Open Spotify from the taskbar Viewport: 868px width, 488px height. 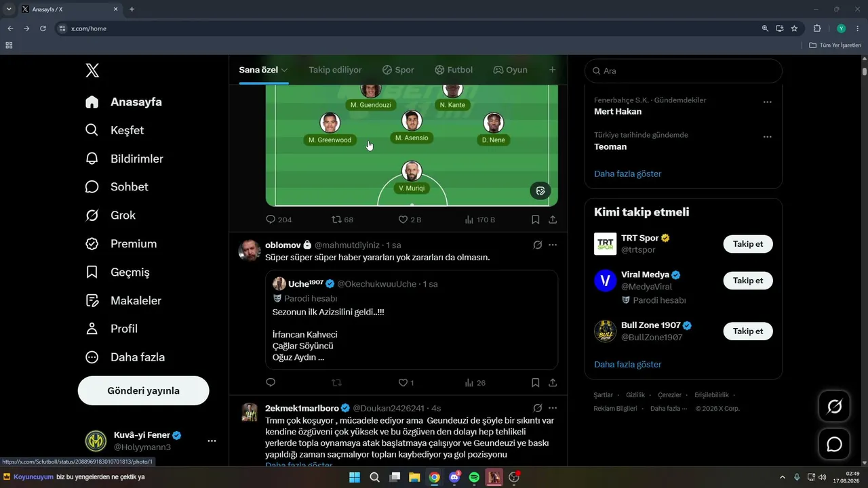pos(474,477)
